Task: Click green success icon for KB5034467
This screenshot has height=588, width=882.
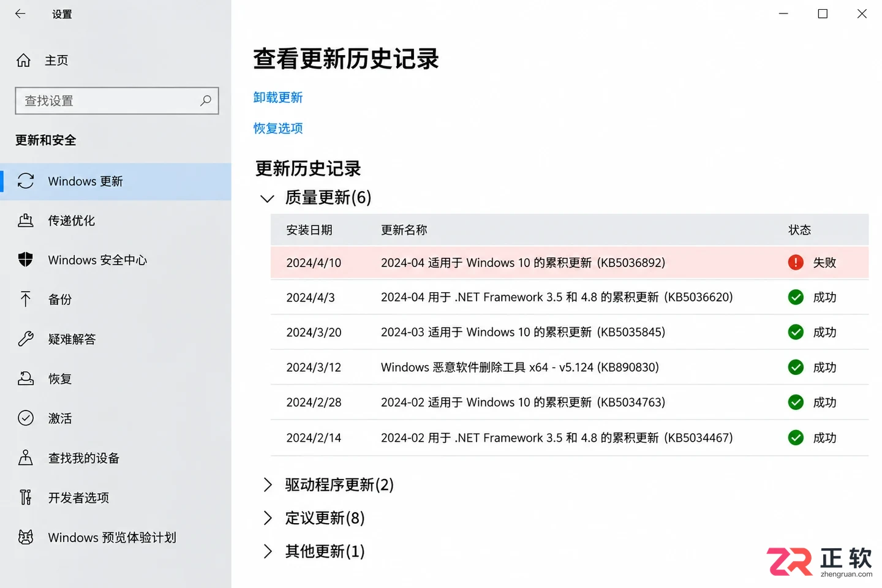Action: point(796,437)
